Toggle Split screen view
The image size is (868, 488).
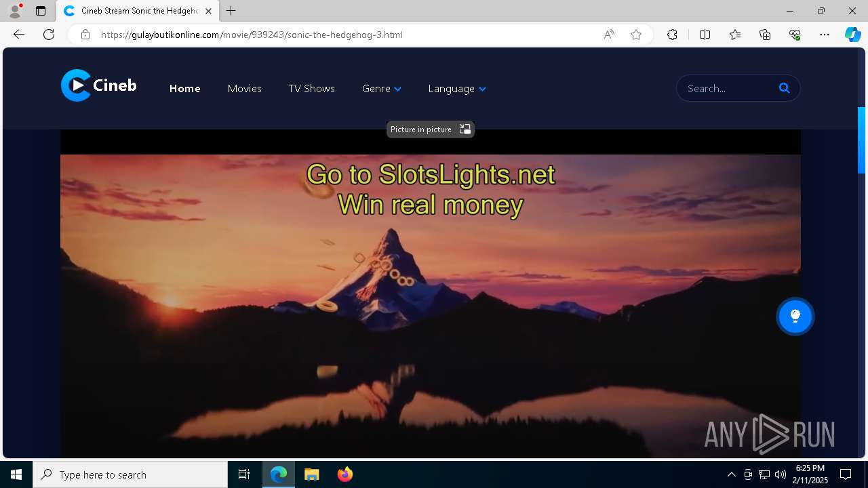(705, 35)
